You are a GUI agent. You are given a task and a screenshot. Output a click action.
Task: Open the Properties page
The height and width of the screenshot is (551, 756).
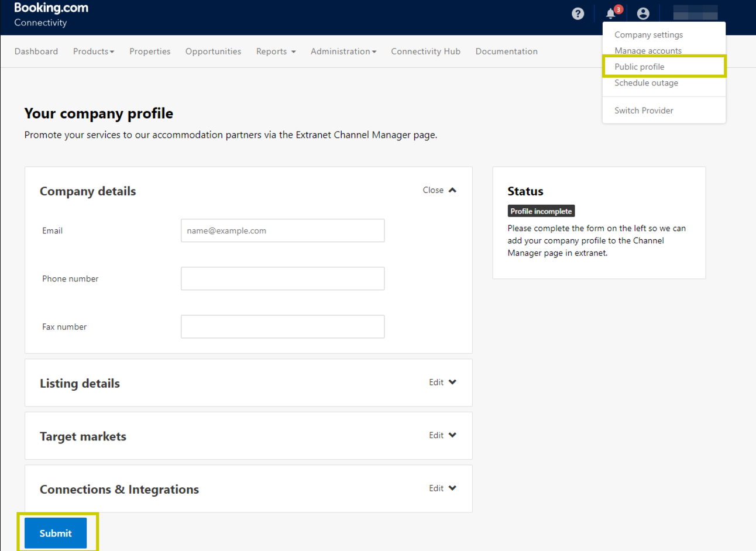click(x=150, y=51)
